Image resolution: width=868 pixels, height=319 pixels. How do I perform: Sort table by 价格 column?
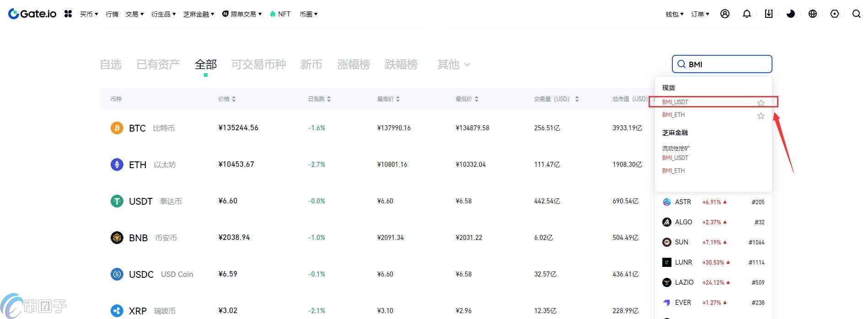[x=227, y=99]
